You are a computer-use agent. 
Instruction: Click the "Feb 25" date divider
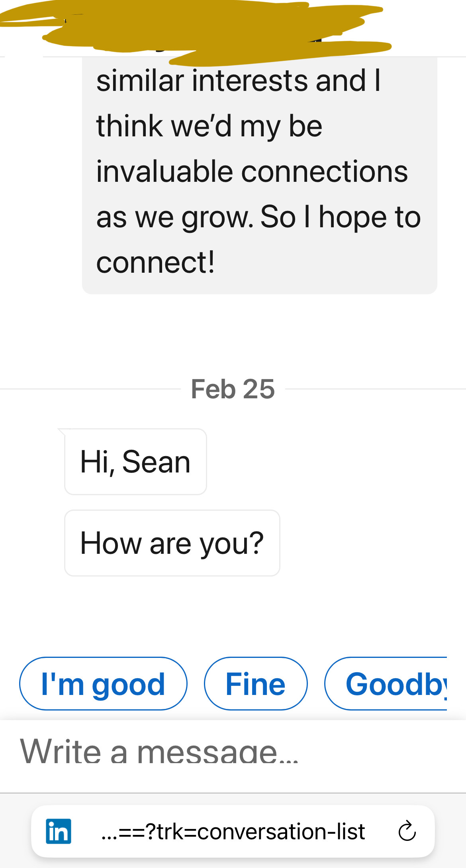[x=233, y=389]
